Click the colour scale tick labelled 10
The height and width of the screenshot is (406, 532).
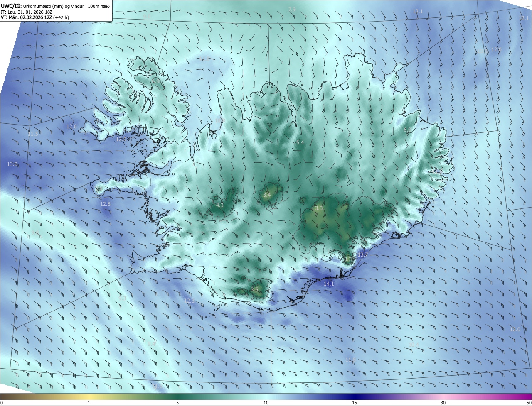(x=266, y=403)
